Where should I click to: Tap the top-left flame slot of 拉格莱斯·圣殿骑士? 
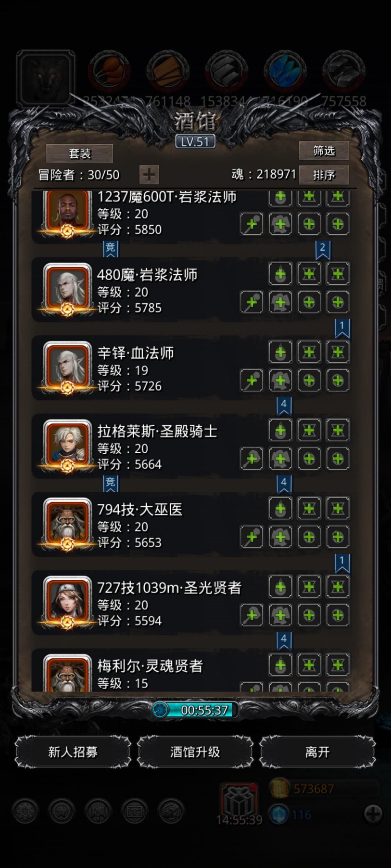point(281,430)
